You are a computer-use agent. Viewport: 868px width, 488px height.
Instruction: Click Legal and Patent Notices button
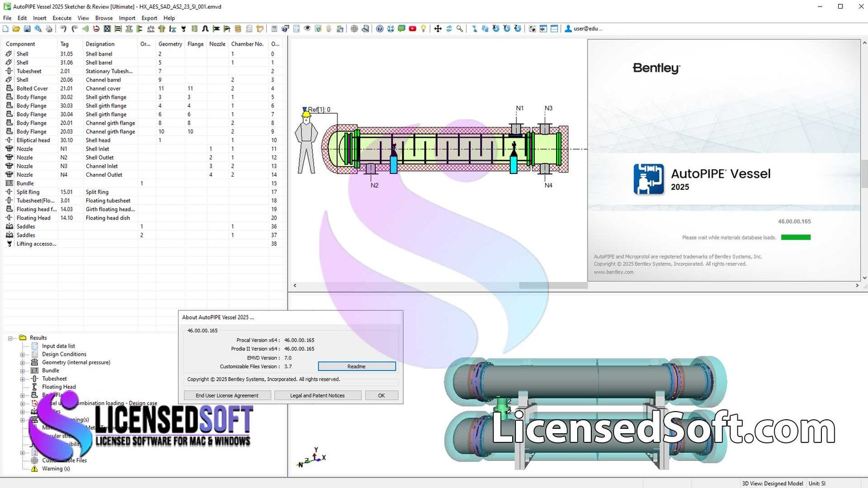point(317,396)
